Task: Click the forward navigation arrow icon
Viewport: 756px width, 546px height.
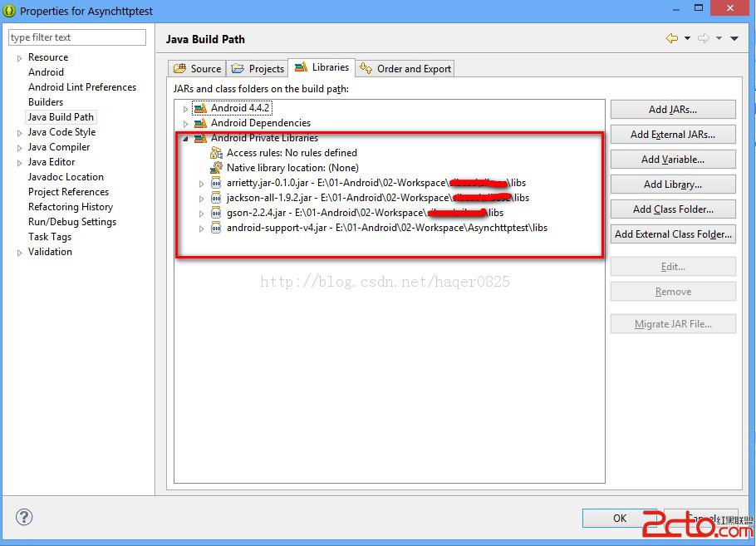Action: [704, 38]
